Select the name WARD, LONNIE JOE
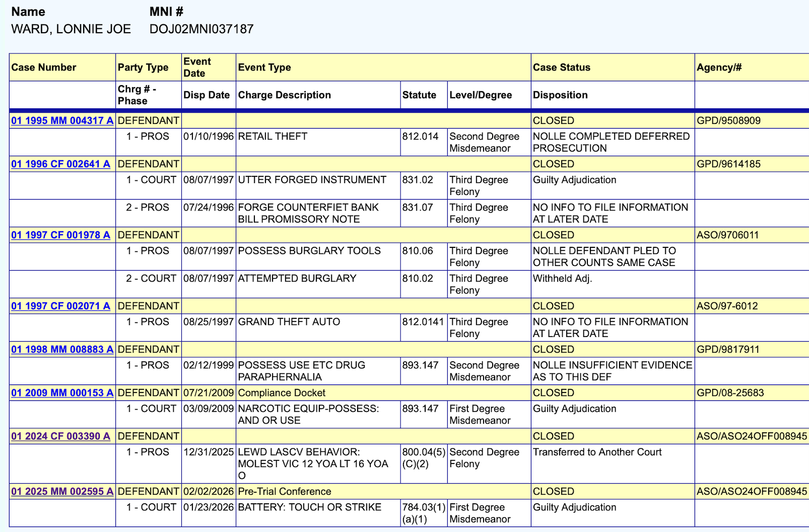The height and width of the screenshot is (532, 809). pos(71,29)
